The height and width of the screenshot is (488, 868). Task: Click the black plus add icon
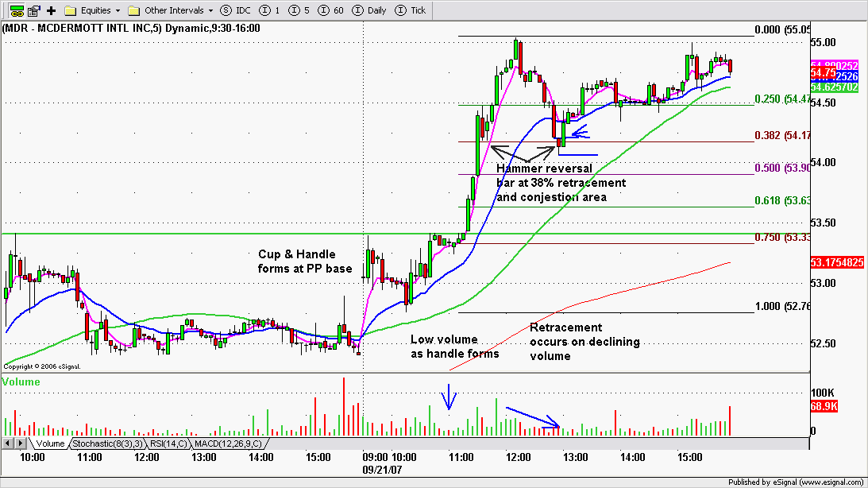[52, 10]
